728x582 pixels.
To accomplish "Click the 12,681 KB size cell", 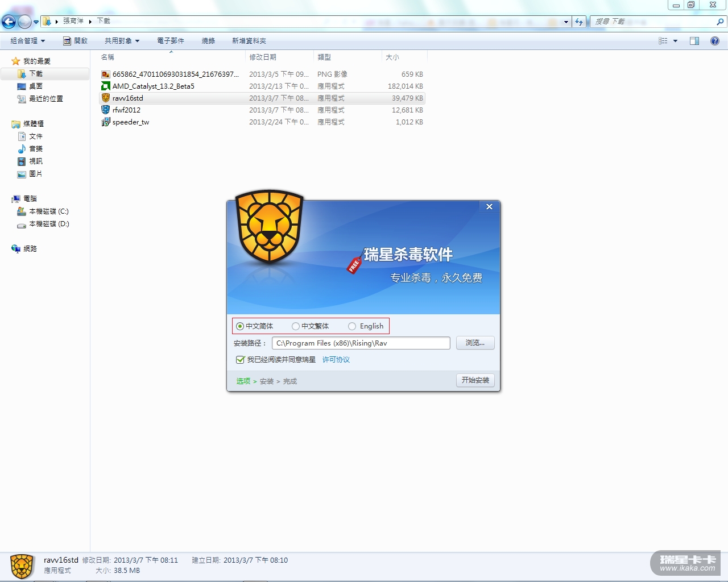I will (x=407, y=110).
